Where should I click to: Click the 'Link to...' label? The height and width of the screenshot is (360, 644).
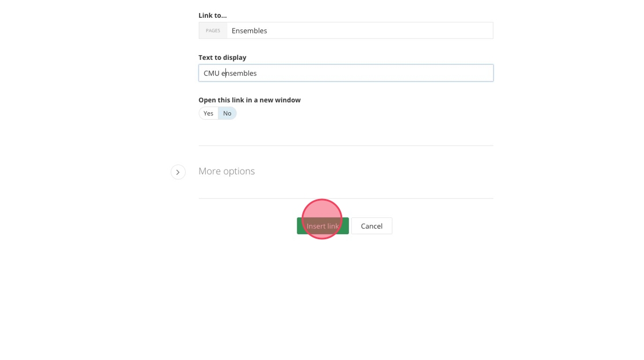(213, 16)
